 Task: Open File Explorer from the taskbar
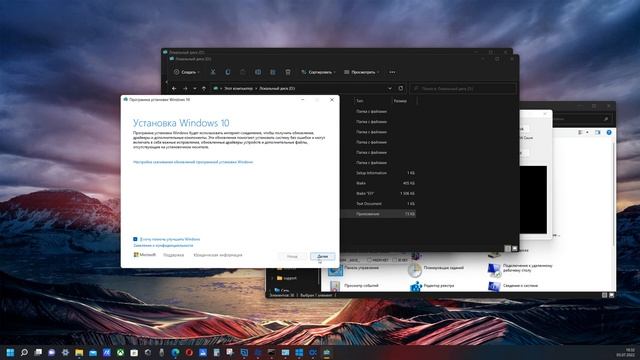[x=79, y=352]
